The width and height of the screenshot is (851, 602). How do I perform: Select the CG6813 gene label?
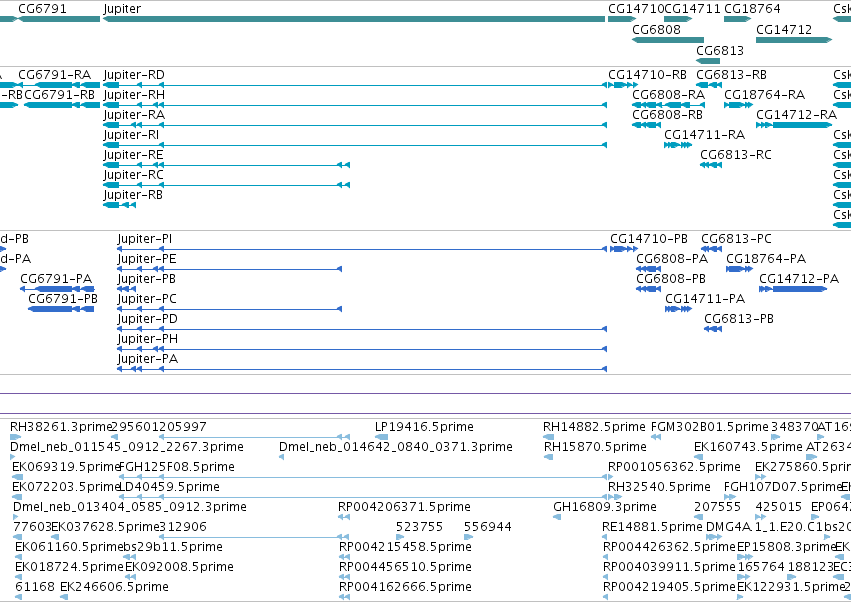pyautogui.click(x=720, y=50)
